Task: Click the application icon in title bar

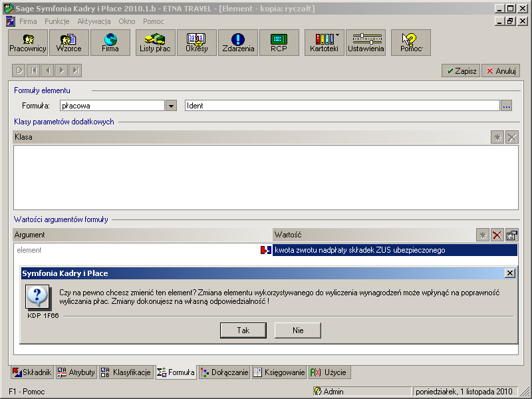Action: pyautogui.click(x=9, y=9)
